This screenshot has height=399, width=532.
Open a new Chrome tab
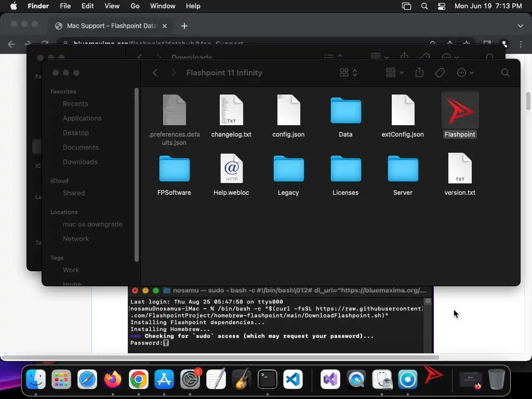pos(184,26)
